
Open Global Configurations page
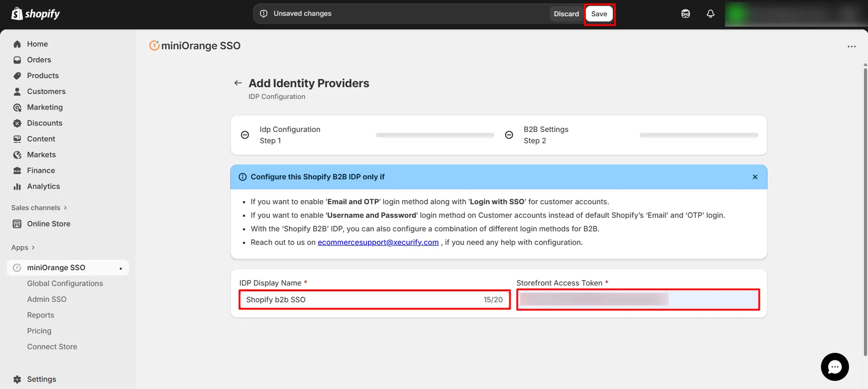click(x=65, y=283)
